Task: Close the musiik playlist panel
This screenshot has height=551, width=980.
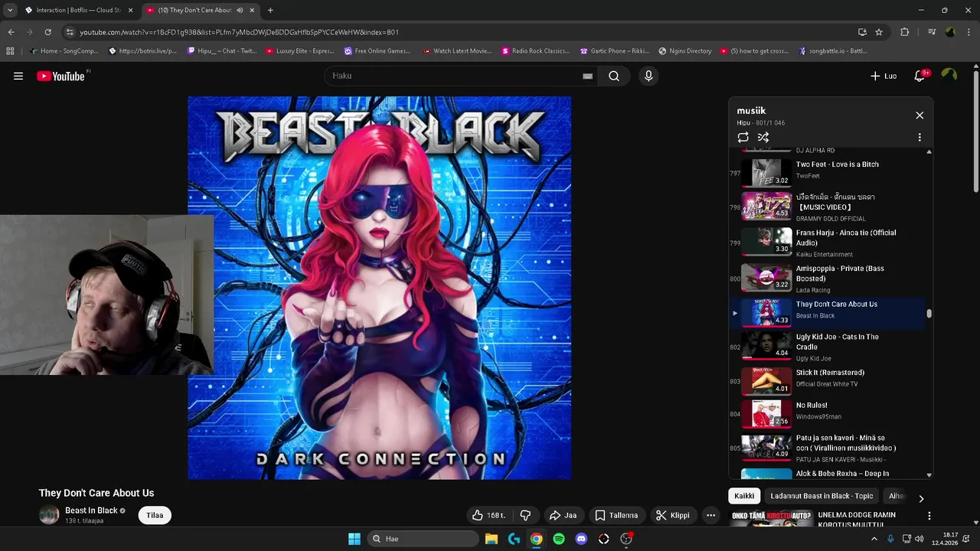Action: click(x=920, y=116)
